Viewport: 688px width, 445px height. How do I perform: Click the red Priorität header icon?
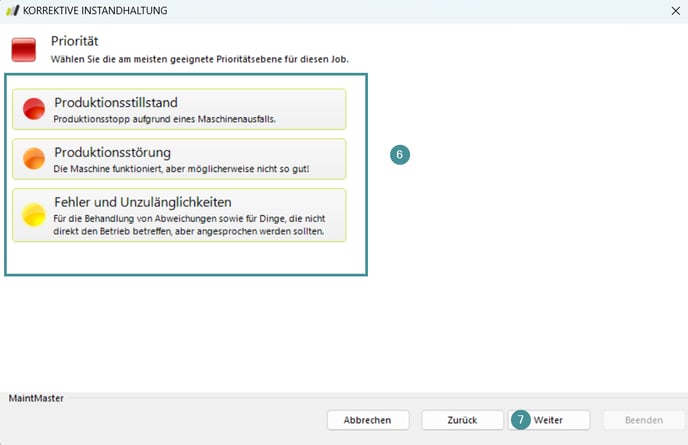pyautogui.click(x=24, y=49)
